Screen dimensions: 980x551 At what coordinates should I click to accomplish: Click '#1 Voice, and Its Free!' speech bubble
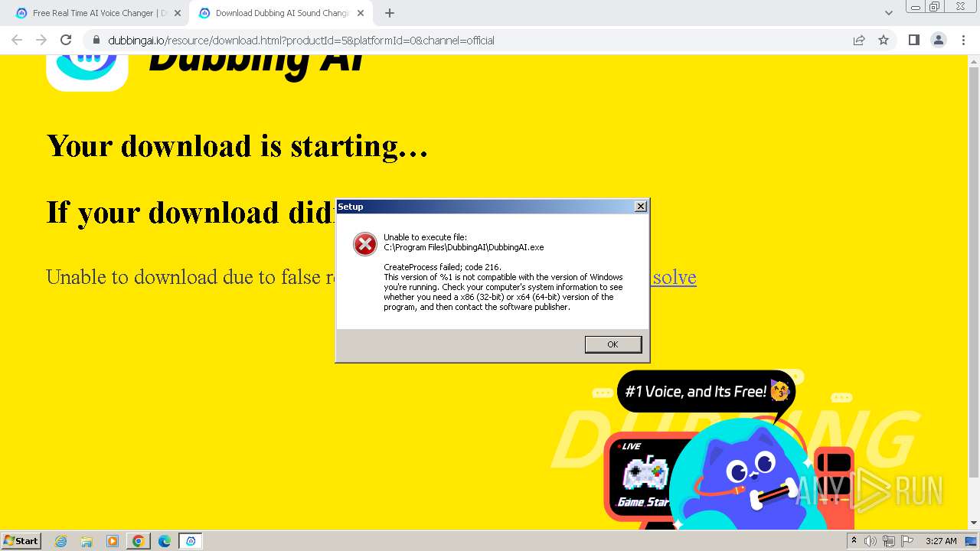coord(706,392)
